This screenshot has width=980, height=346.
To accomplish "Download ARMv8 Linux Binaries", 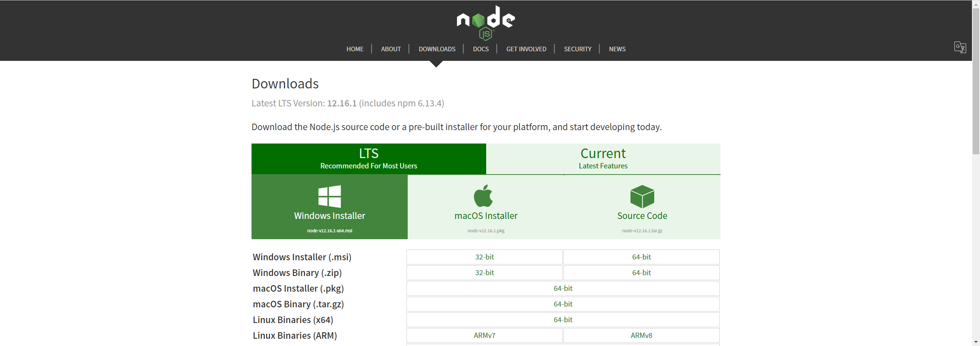I will pos(642,336).
